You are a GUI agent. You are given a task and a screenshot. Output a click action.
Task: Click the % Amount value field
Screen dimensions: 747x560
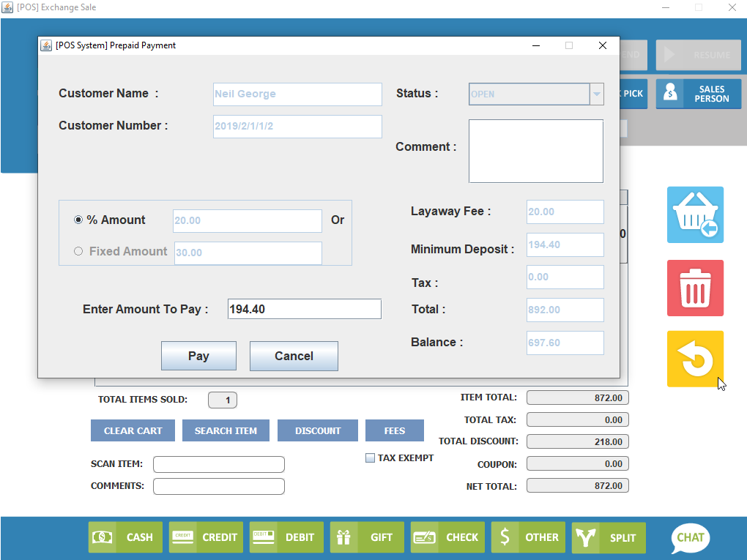tap(248, 221)
